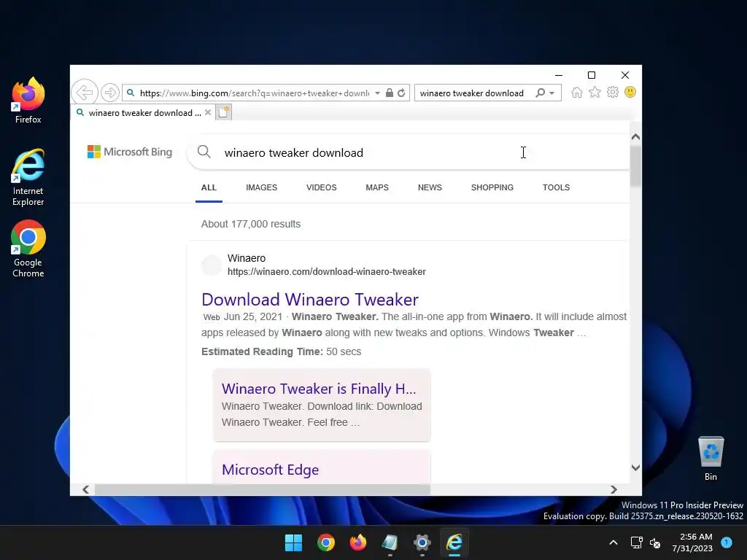This screenshot has height=560, width=747.
Task: Open the Download Winaero Tweaker result link
Action: pos(310,300)
